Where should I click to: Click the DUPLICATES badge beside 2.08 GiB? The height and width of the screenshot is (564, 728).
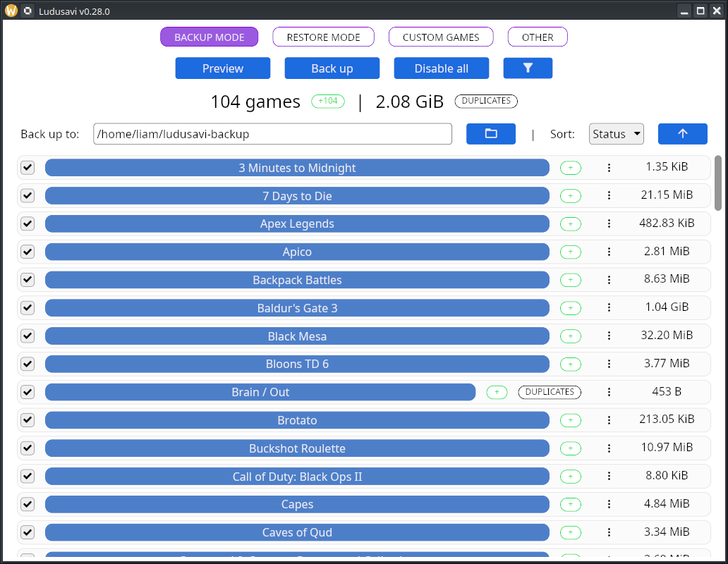(486, 101)
